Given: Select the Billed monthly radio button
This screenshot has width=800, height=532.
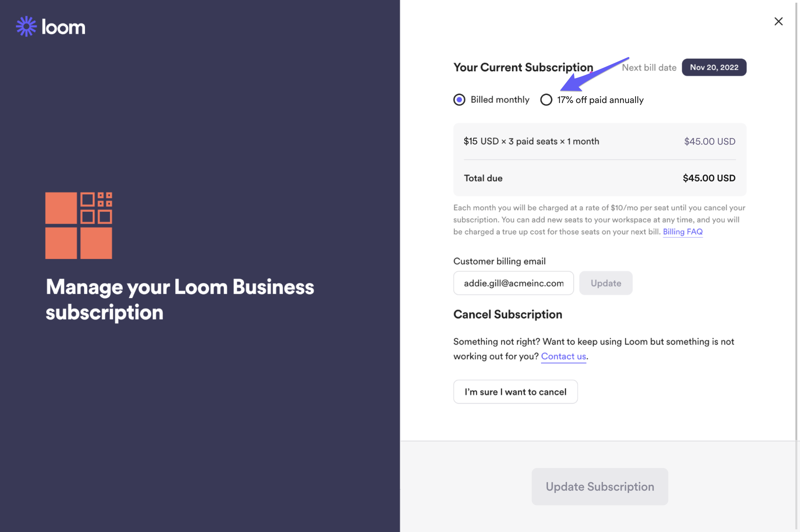Looking at the screenshot, I should pyautogui.click(x=459, y=100).
